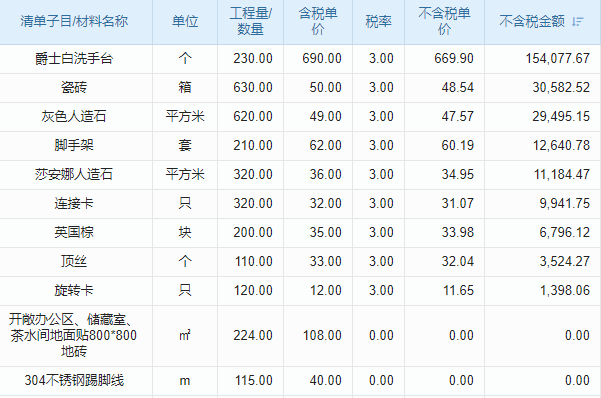Click tax-exclusive price 11.65 for 旋转卡
Viewport: 601px width, 398px height.
pyautogui.click(x=458, y=290)
